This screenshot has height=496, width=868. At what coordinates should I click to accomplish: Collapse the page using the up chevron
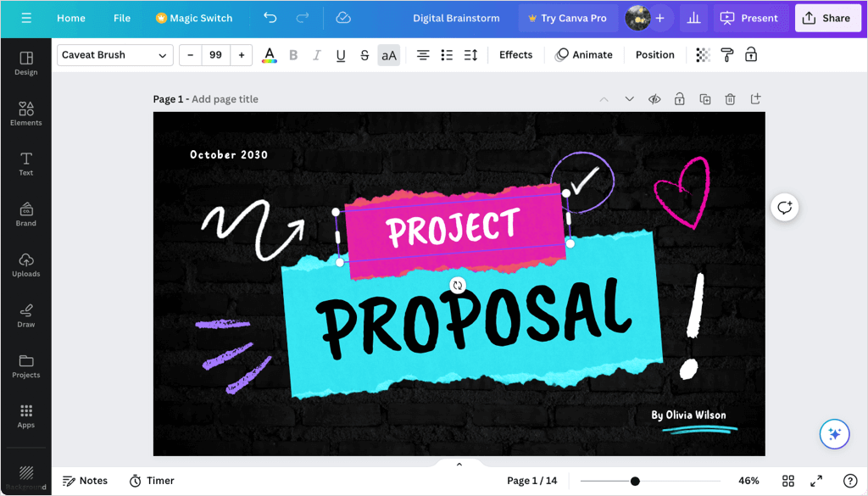(x=604, y=98)
